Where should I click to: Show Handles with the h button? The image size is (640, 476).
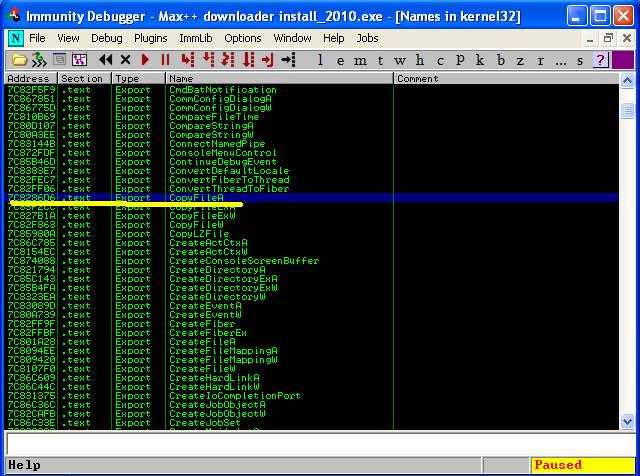420,60
